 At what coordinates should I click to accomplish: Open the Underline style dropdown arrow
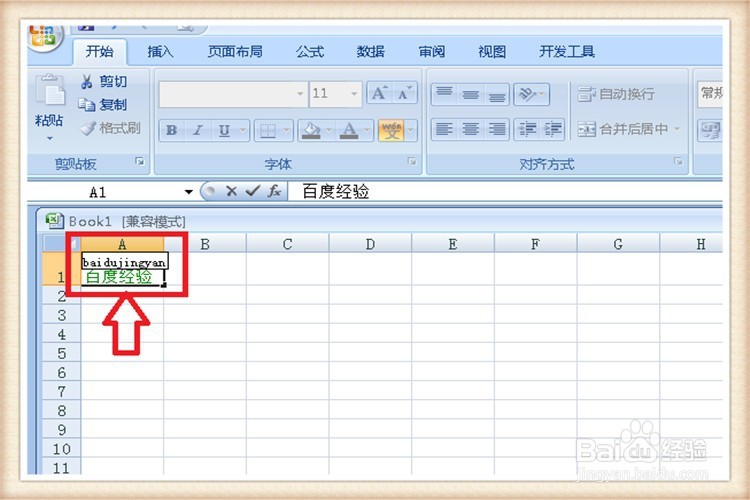[x=243, y=130]
